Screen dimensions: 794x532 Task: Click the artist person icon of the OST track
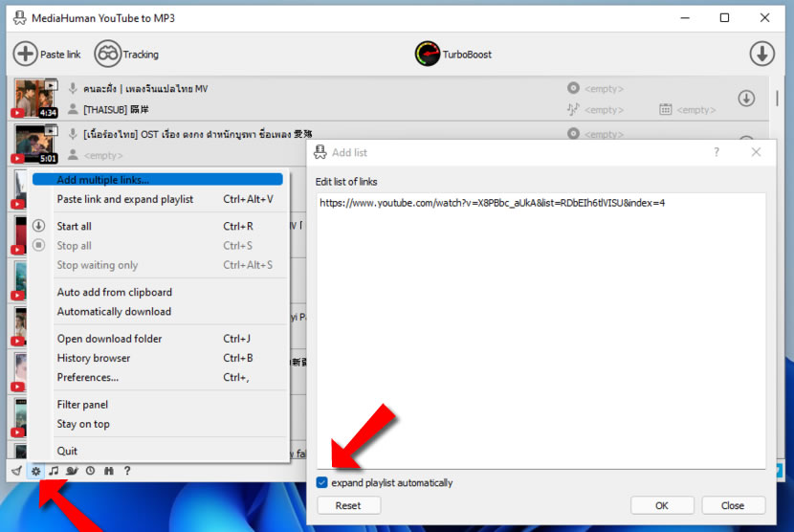pyautogui.click(x=73, y=155)
